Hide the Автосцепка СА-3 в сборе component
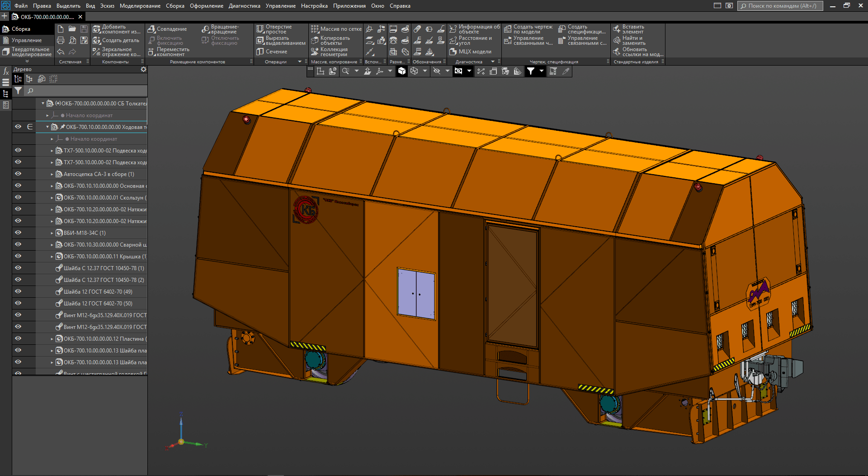 (x=18, y=174)
